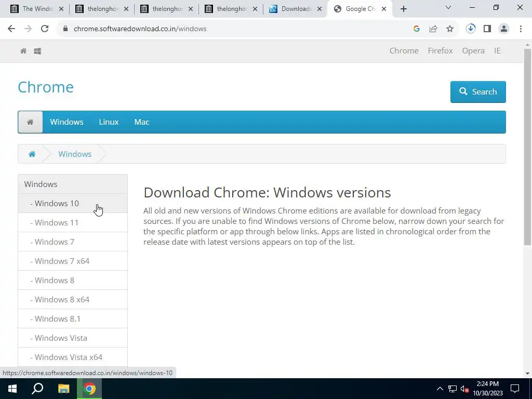
Task: Open File Explorer from taskbar
Action: click(x=63, y=389)
